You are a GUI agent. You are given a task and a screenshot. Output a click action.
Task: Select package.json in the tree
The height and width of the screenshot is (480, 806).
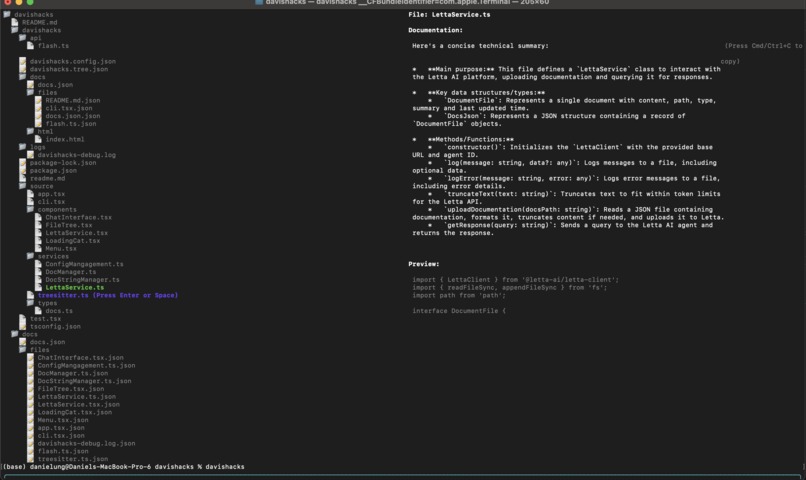click(53, 170)
